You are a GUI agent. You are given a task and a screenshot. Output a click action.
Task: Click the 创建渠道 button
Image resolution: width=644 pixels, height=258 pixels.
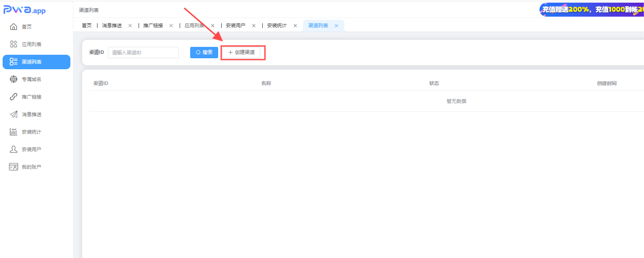[242, 53]
